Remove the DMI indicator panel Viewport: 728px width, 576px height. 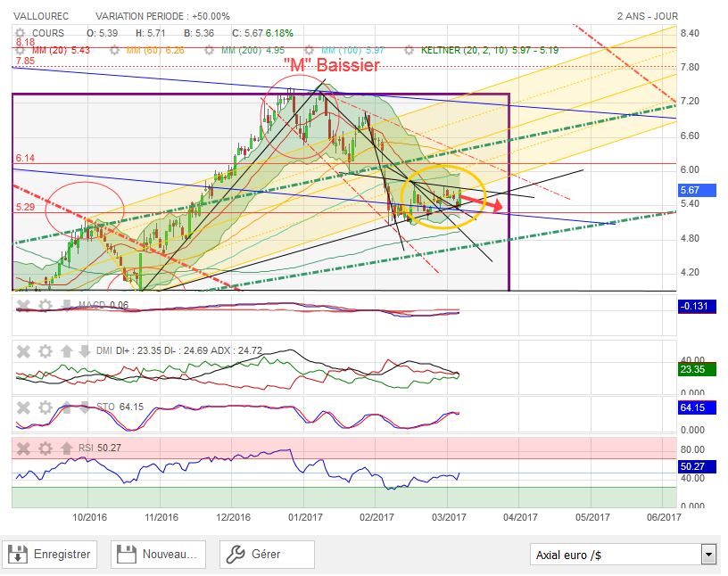tap(23, 351)
